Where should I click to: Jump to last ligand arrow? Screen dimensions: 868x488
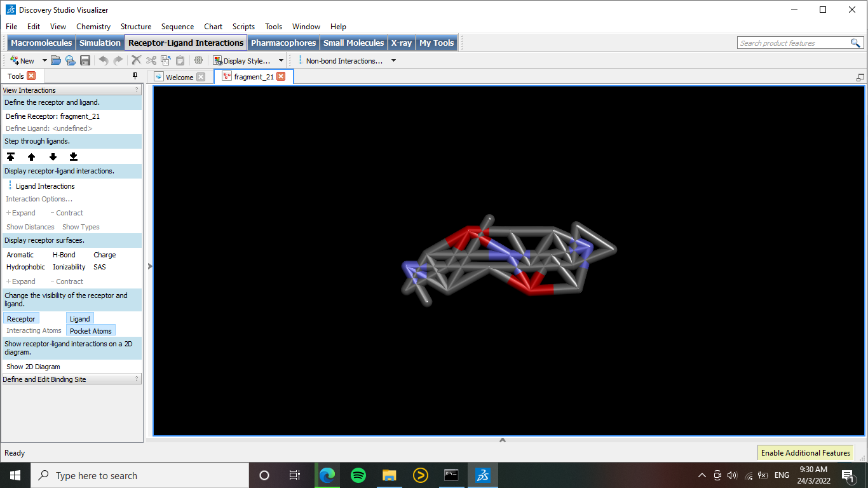pos(74,156)
